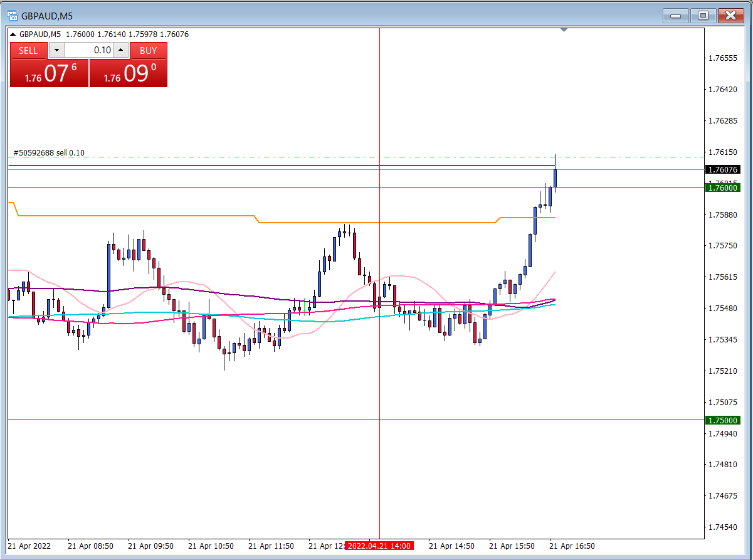Collapse the one-click trading panel triangle
The height and width of the screenshot is (560, 753).
[x=13, y=34]
